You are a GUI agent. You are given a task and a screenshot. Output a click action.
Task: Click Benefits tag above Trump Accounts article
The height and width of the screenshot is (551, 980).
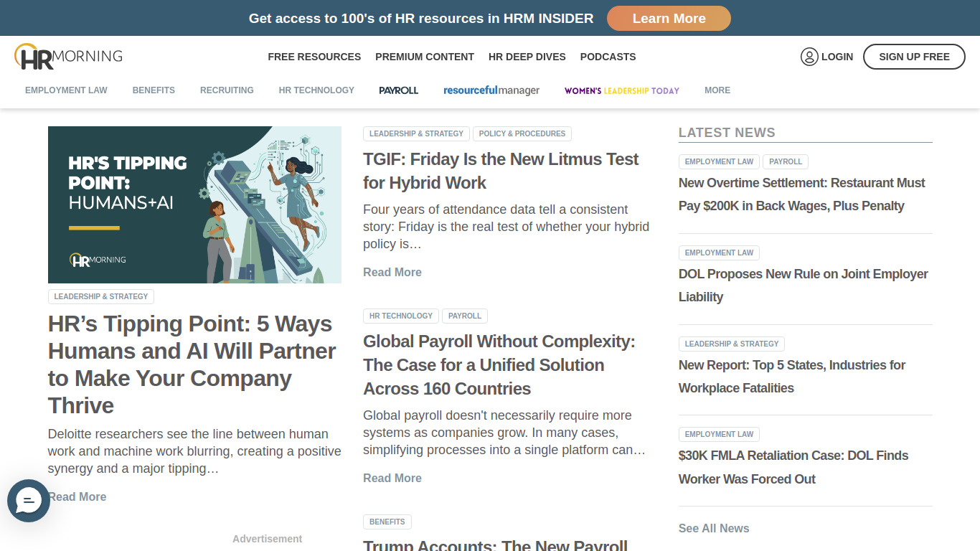tap(387, 522)
